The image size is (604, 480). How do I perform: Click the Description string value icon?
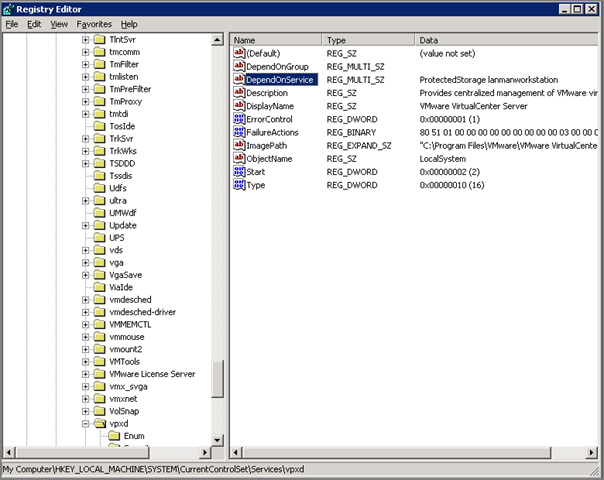(239, 92)
